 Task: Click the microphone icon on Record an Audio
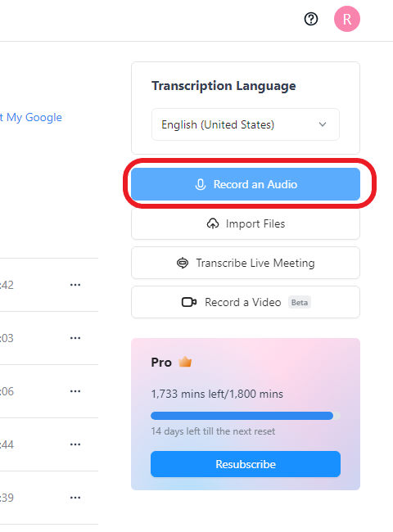[201, 184]
